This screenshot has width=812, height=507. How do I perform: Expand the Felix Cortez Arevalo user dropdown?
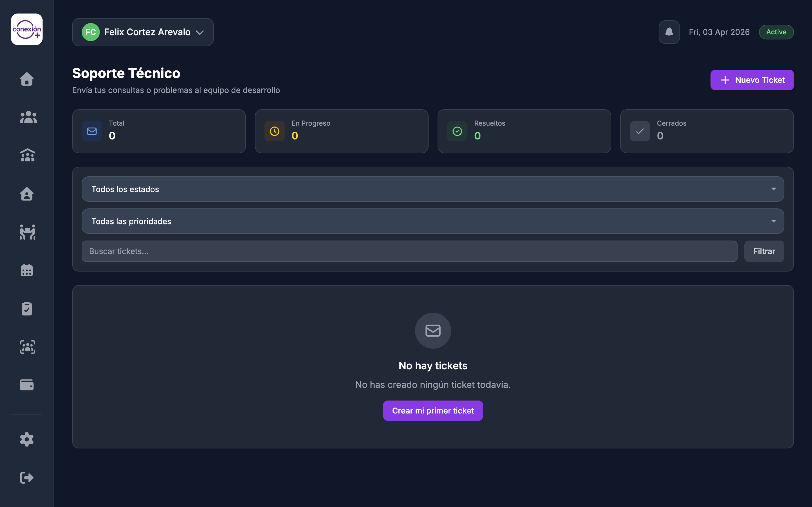tap(143, 32)
